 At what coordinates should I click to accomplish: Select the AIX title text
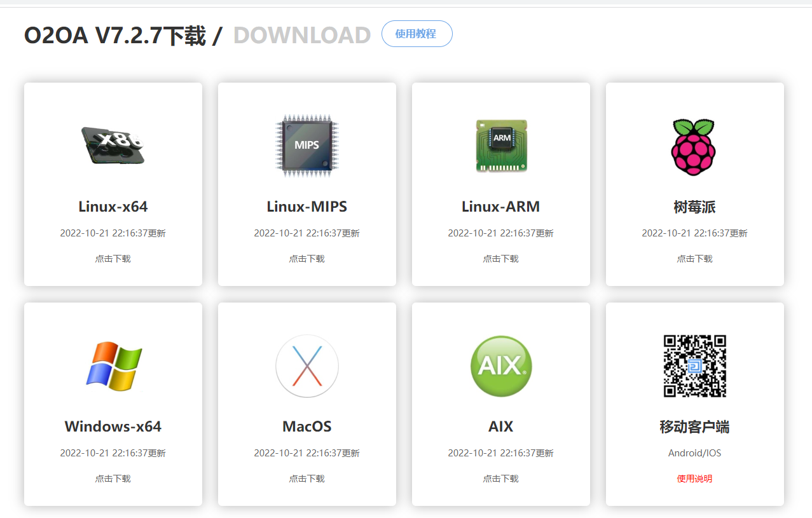(501, 426)
